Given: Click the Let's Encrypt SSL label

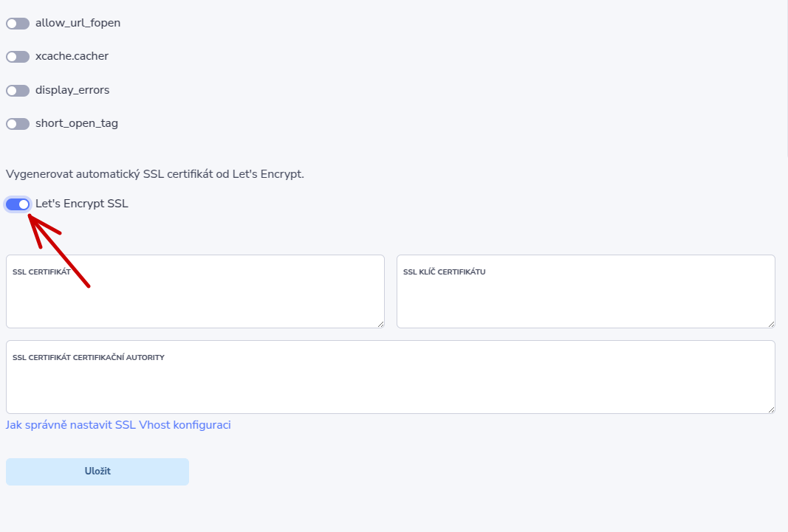Looking at the screenshot, I should point(82,204).
